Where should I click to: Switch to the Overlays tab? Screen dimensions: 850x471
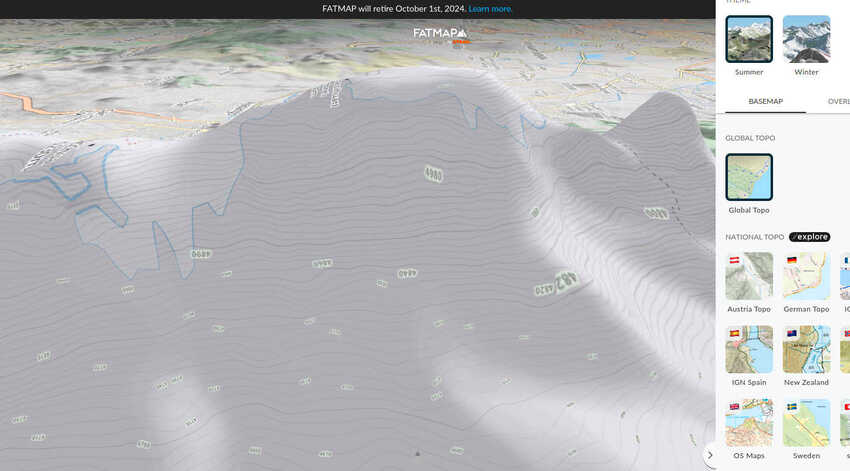tap(838, 101)
